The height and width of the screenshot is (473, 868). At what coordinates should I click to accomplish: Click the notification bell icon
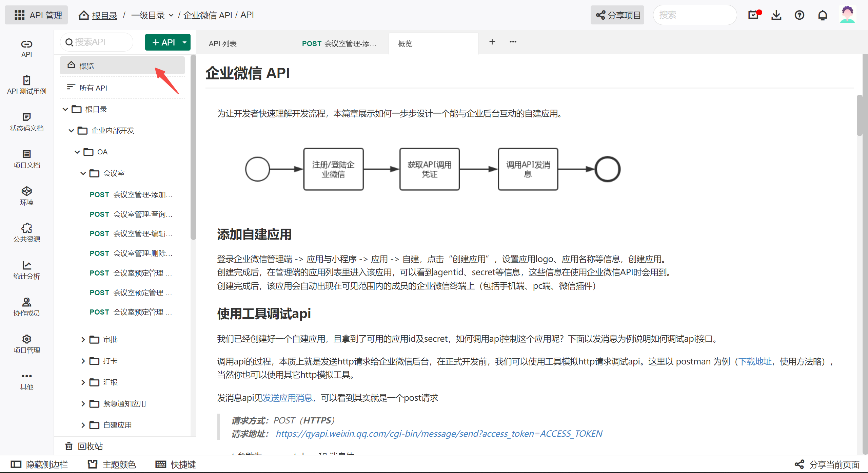pyautogui.click(x=823, y=15)
